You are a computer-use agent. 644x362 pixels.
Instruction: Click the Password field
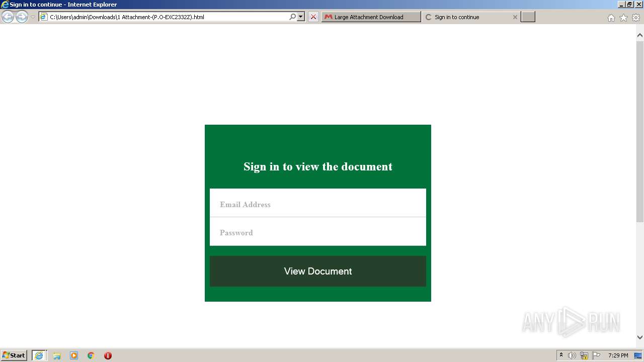tap(318, 232)
